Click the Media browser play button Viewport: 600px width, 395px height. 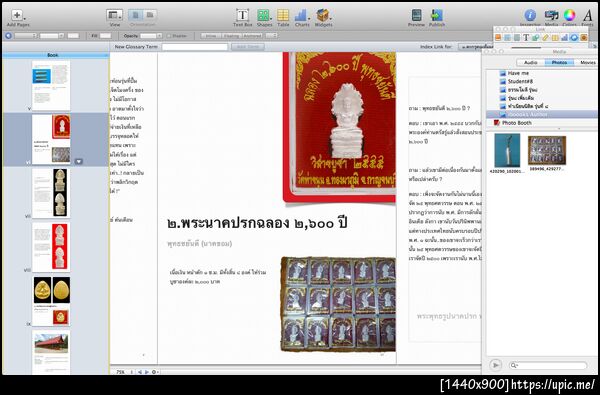point(496,365)
